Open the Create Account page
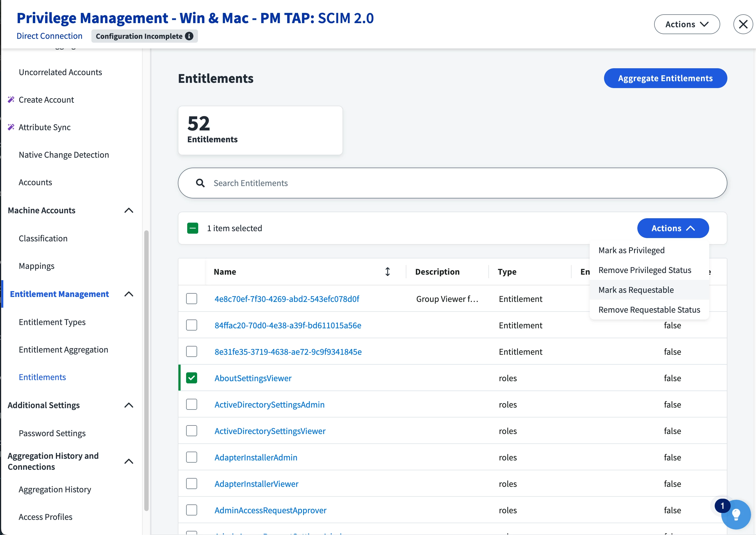This screenshot has height=535, width=756. (46, 100)
